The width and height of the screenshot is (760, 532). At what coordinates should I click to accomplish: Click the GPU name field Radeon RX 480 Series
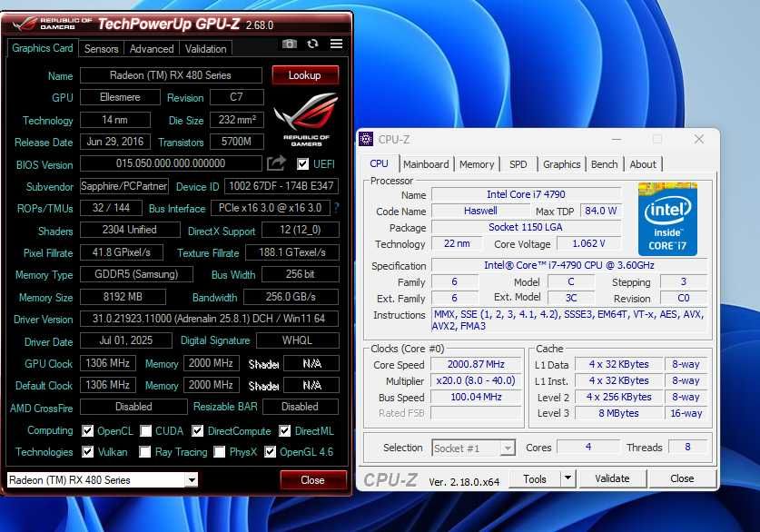coord(171,75)
